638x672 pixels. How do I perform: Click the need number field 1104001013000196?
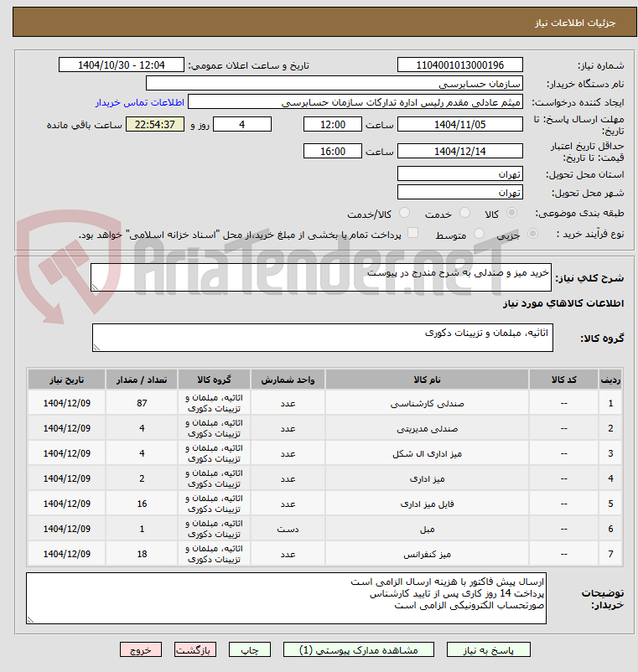(x=460, y=65)
